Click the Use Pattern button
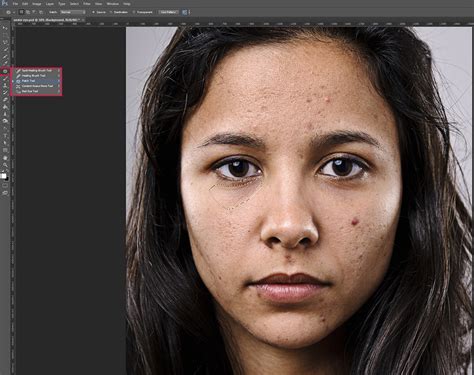Image resolution: width=474 pixels, height=375 pixels. [168, 12]
